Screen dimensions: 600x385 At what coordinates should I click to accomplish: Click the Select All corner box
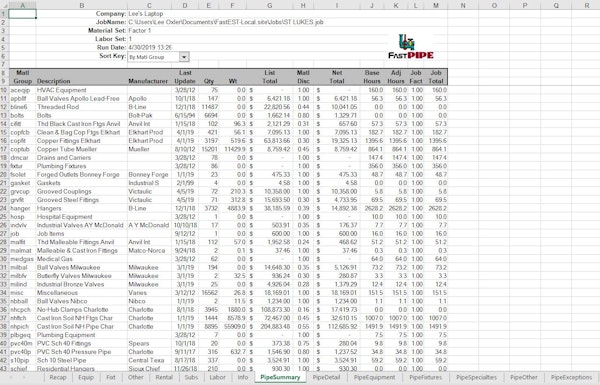[x=4, y=5]
